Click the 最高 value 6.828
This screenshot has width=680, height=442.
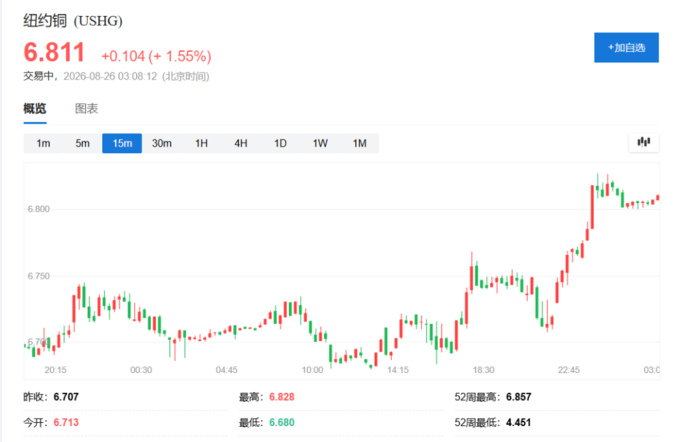coord(281,397)
